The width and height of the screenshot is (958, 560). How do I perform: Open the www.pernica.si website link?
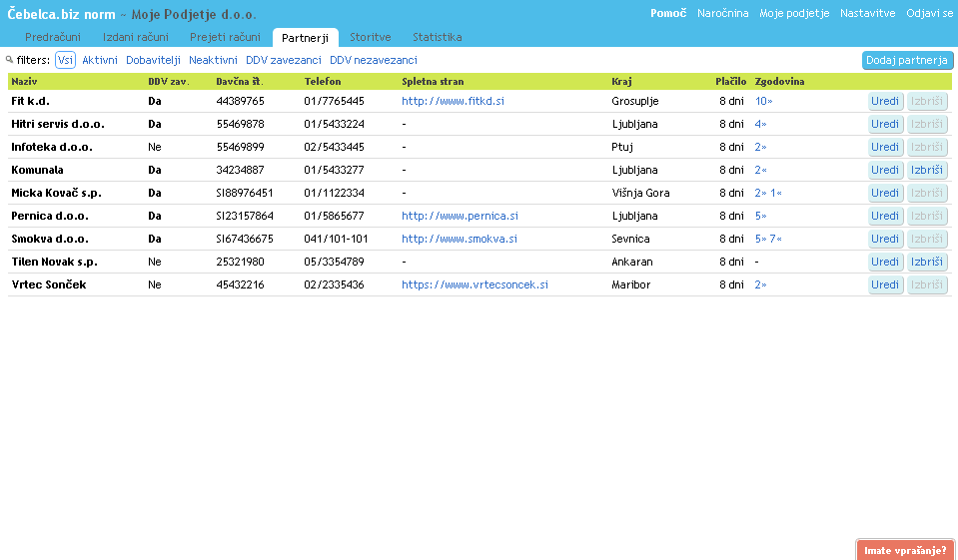click(460, 216)
